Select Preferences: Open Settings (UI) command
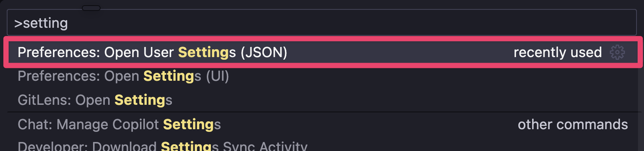Screen dimensions: 644x151 coord(123,76)
